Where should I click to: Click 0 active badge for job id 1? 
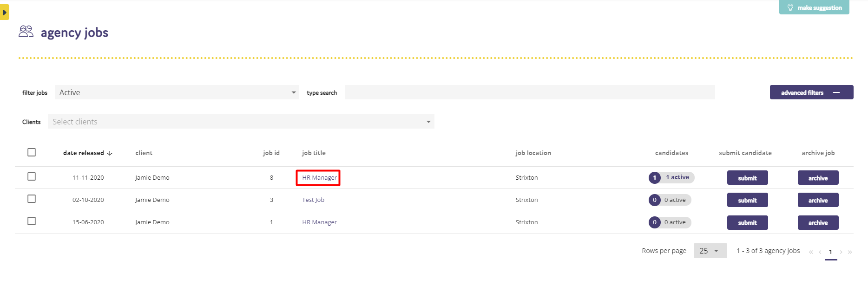tap(670, 222)
